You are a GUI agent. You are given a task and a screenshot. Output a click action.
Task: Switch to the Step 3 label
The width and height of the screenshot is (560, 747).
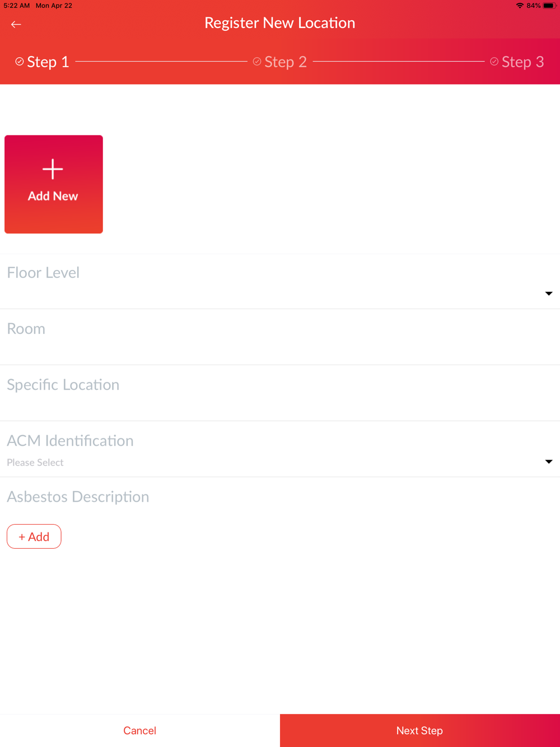(x=523, y=62)
